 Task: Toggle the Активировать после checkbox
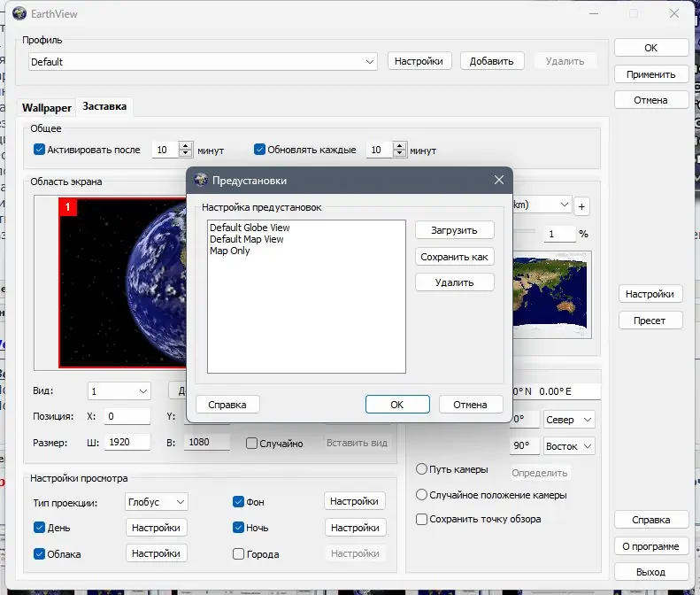tap(39, 150)
